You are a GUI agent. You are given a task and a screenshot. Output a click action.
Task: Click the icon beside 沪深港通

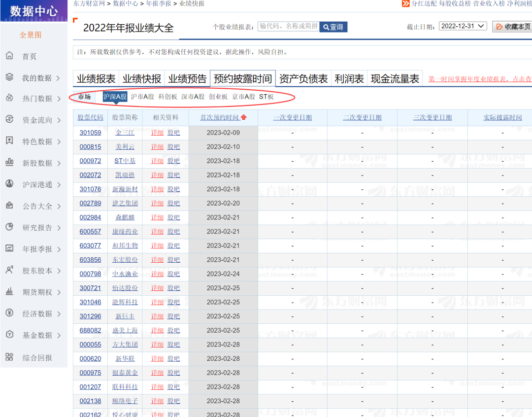(x=9, y=184)
